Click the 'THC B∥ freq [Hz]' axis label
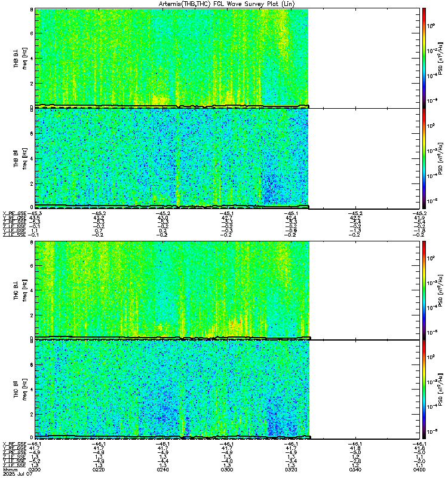The image size is (448, 478). [x=20, y=390]
